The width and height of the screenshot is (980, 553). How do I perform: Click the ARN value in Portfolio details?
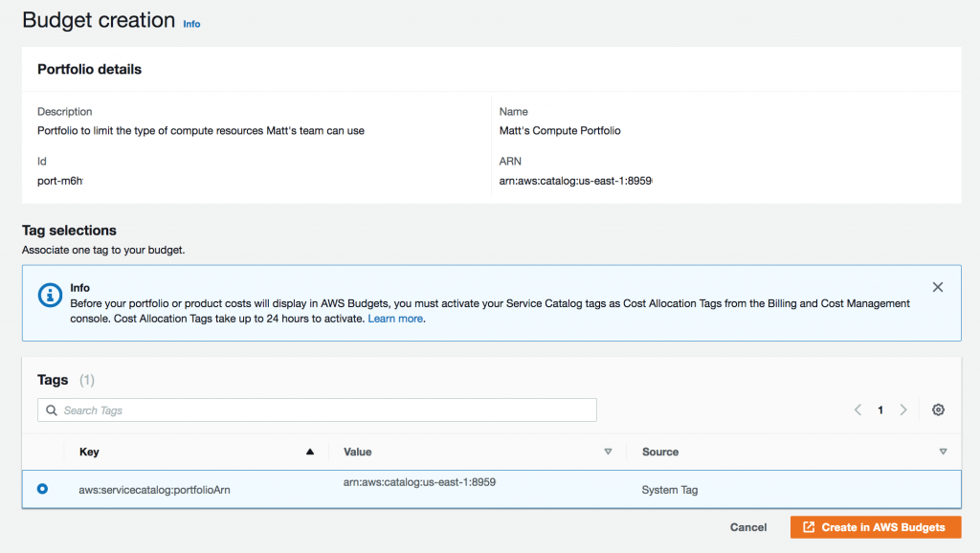tap(575, 181)
